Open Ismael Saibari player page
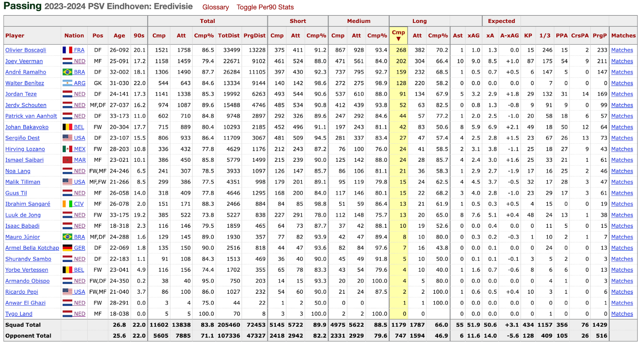Image resolution: width=644 pixels, height=344 pixels. 24,160
